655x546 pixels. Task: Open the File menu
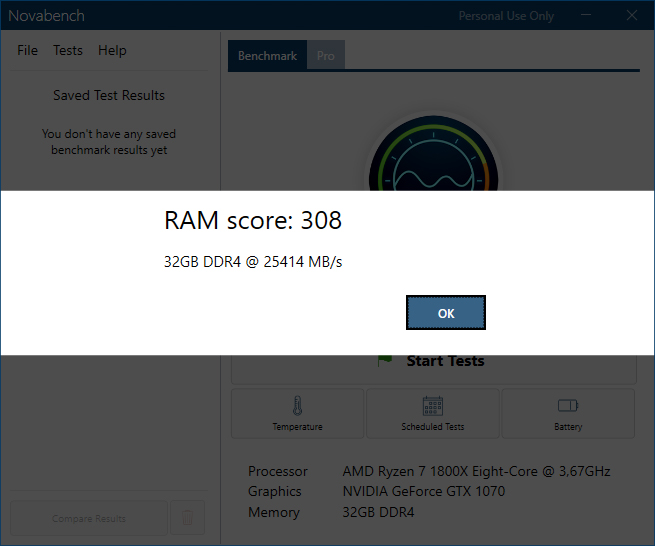pos(28,51)
